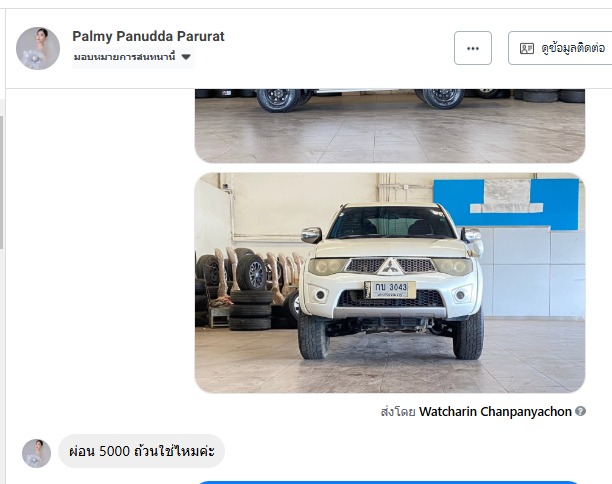Click the ดูข้อมูลติดต่อ button
612x484 pixels.
point(560,48)
